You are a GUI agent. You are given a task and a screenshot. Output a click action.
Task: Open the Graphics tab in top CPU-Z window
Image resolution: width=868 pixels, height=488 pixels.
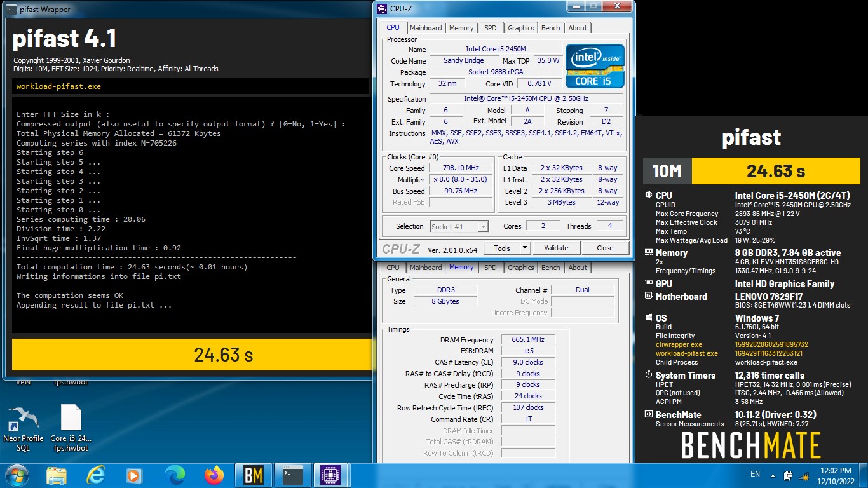[x=521, y=28]
